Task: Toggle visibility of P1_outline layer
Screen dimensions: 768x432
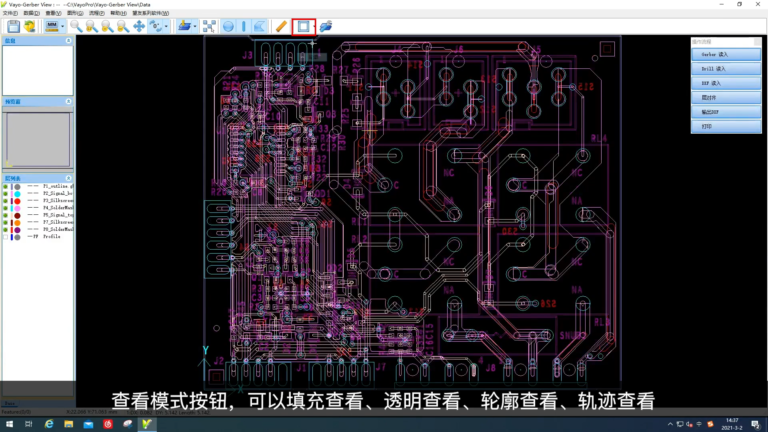Action: 5,187
